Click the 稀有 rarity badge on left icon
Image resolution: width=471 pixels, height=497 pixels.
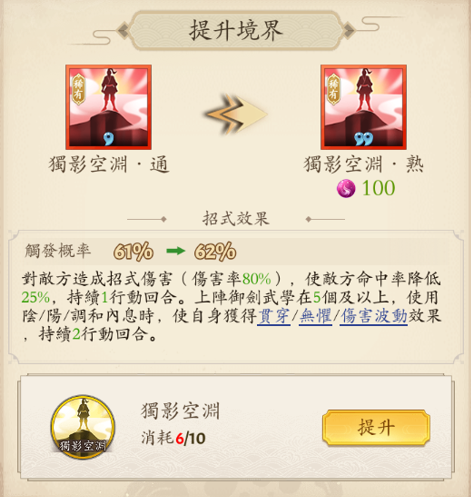tap(78, 89)
